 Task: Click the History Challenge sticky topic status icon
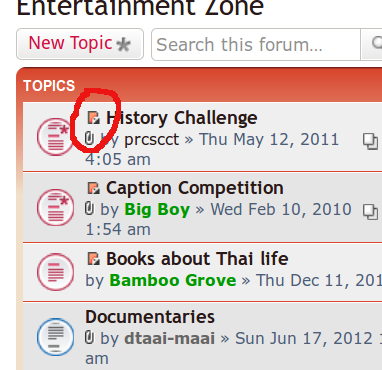click(x=55, y=137)
